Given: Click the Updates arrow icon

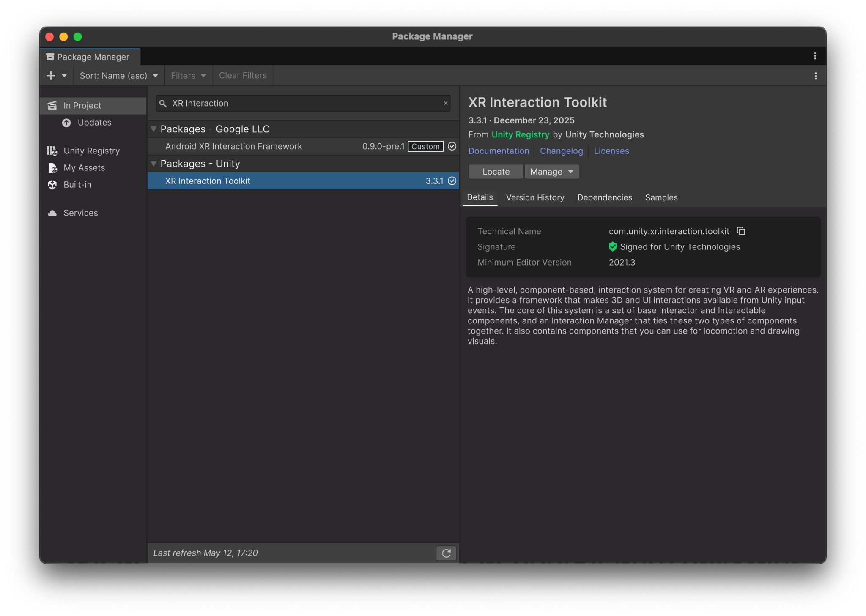Looking at the screenshot, I should click(x=66, y=123).
